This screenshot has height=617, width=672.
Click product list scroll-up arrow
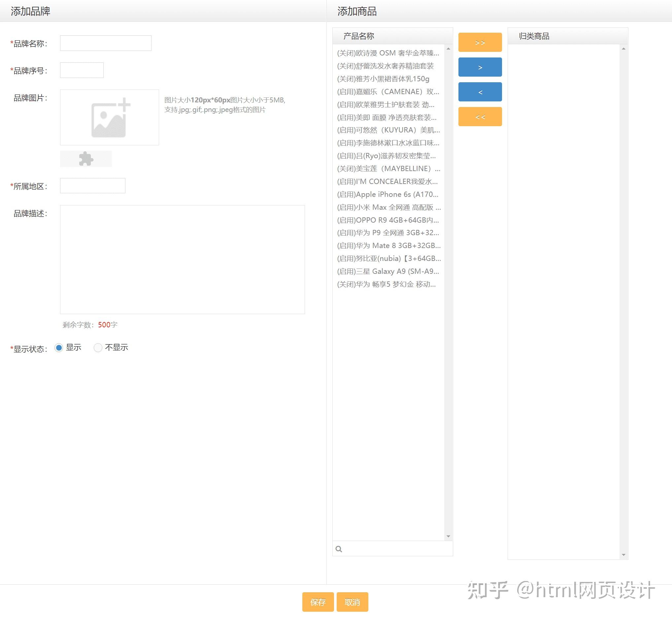coord(448,49)
